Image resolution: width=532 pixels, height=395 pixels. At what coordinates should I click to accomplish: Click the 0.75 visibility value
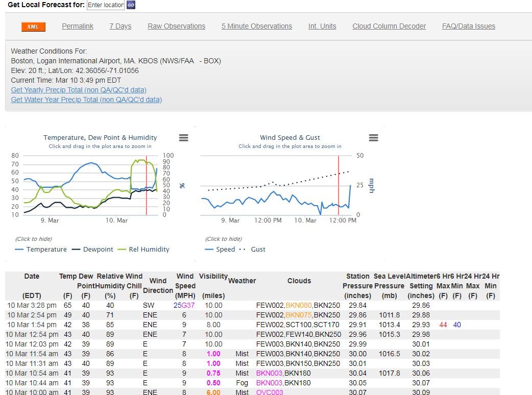(213, 373)
